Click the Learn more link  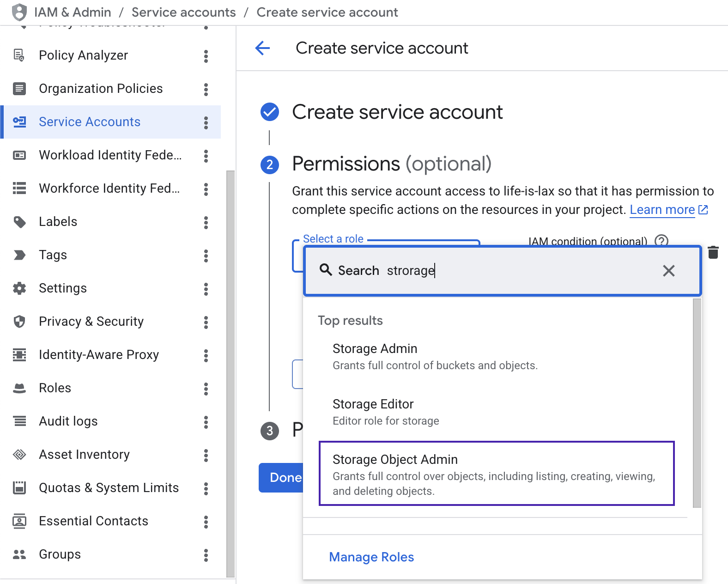[662, 210]
